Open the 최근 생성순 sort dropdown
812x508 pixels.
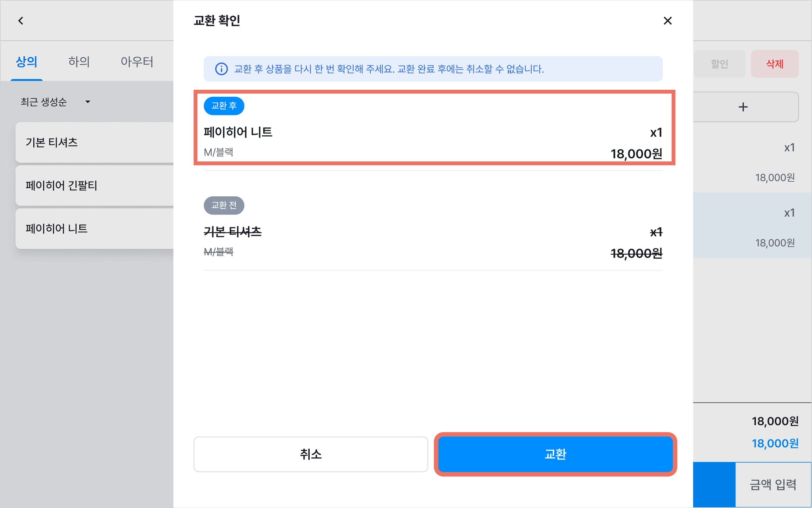click(56, 102)
